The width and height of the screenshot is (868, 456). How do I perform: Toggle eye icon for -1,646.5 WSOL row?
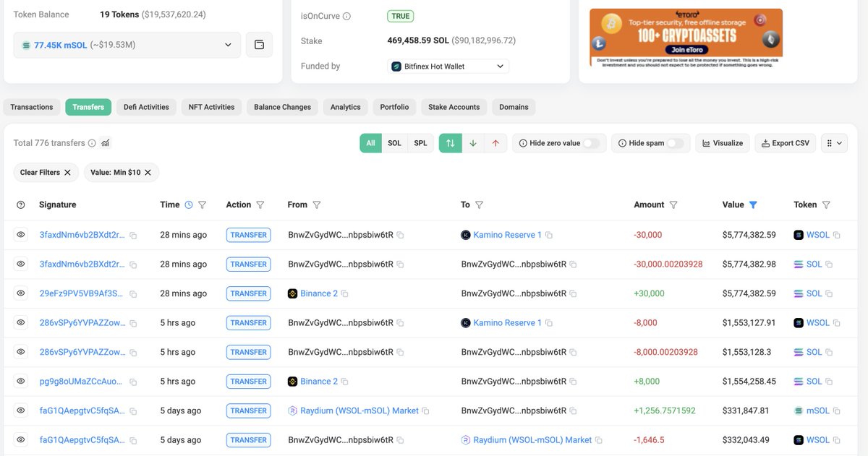[21, 440]
